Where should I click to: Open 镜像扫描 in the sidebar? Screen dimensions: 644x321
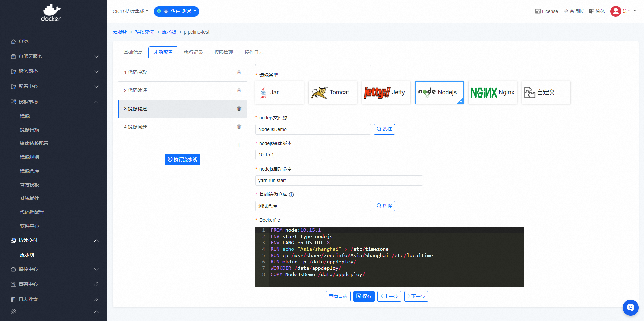click(30, 130)
